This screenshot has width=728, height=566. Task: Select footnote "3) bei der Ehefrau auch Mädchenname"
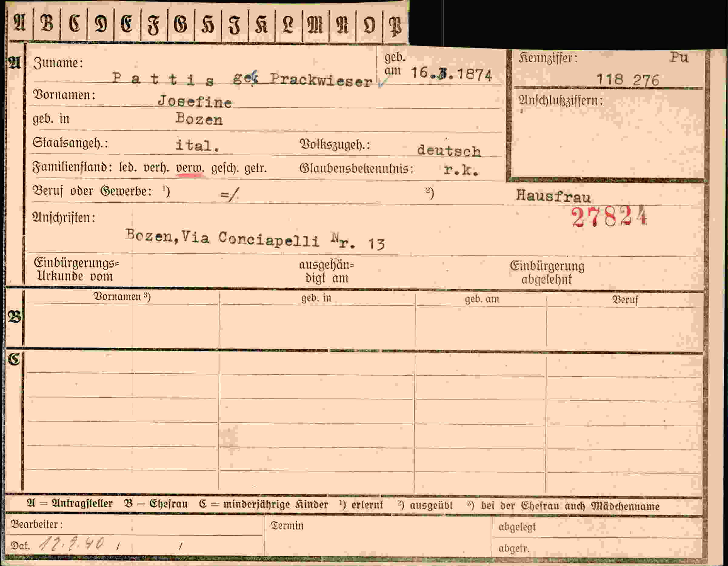point(563,506)
